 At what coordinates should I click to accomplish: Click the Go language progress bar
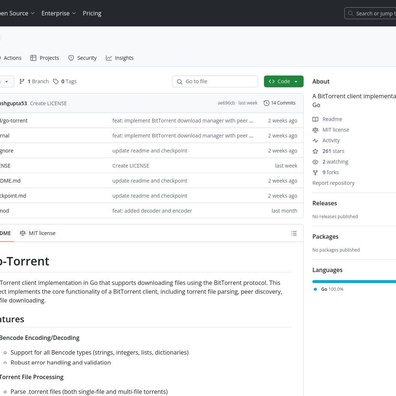pyautogui.click(x=354, y=281)
